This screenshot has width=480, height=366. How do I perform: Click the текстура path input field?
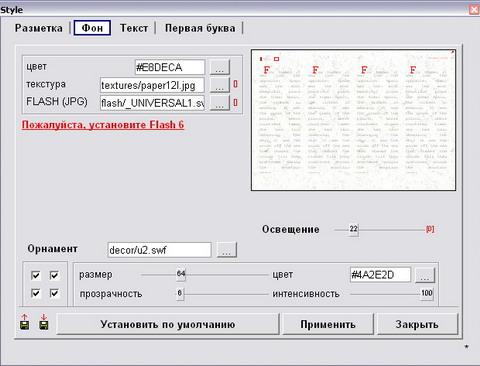tap(152, 85)
